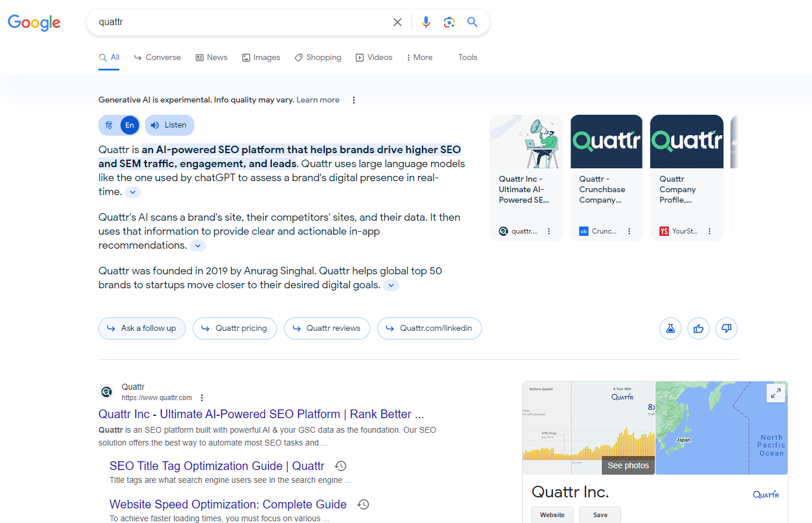Give thumbs up on AI answer
This screenshot has width=812, height=523.
coord(698,328)
